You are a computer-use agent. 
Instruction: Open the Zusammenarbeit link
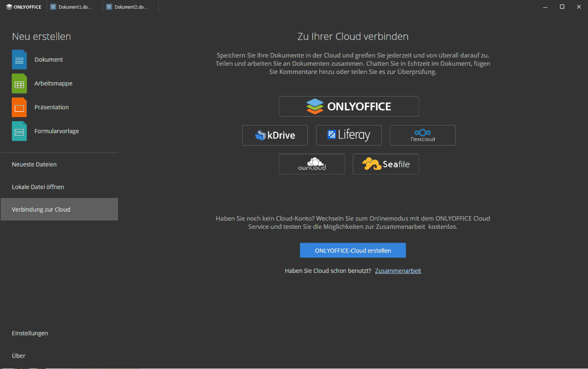[398, 271]
